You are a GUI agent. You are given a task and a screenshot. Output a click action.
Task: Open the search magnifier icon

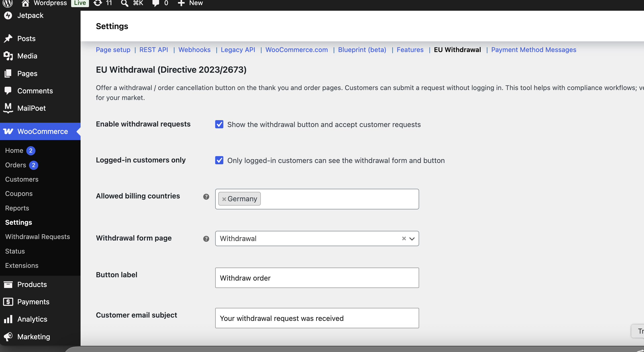coord(124,3)
